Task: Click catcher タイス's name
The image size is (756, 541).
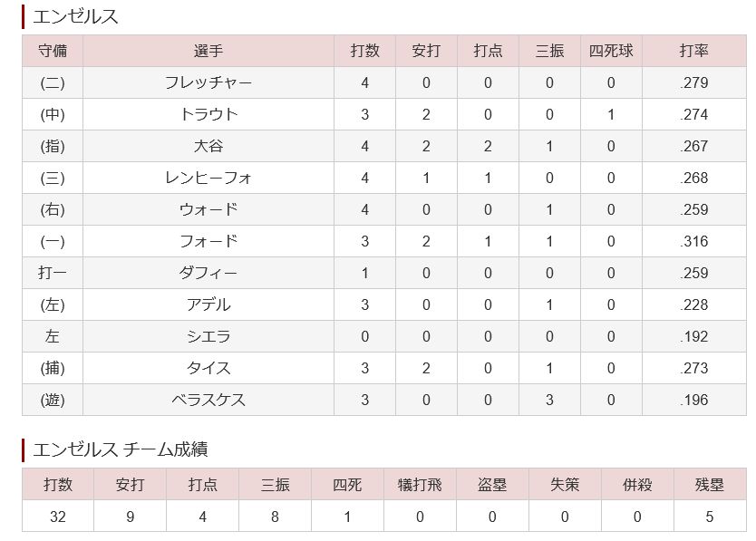Action: pyautogui.click(x=208, y=369)
